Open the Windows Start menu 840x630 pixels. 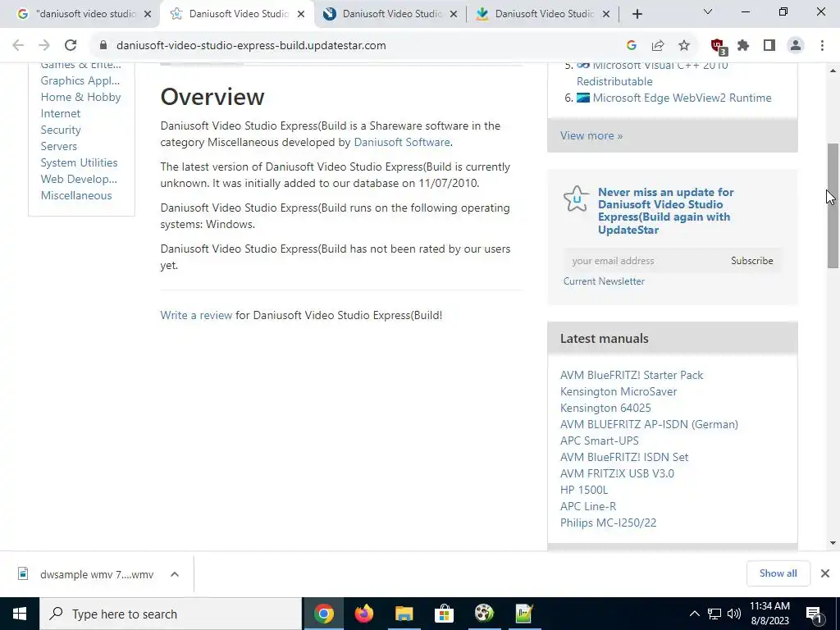point(20,614)
